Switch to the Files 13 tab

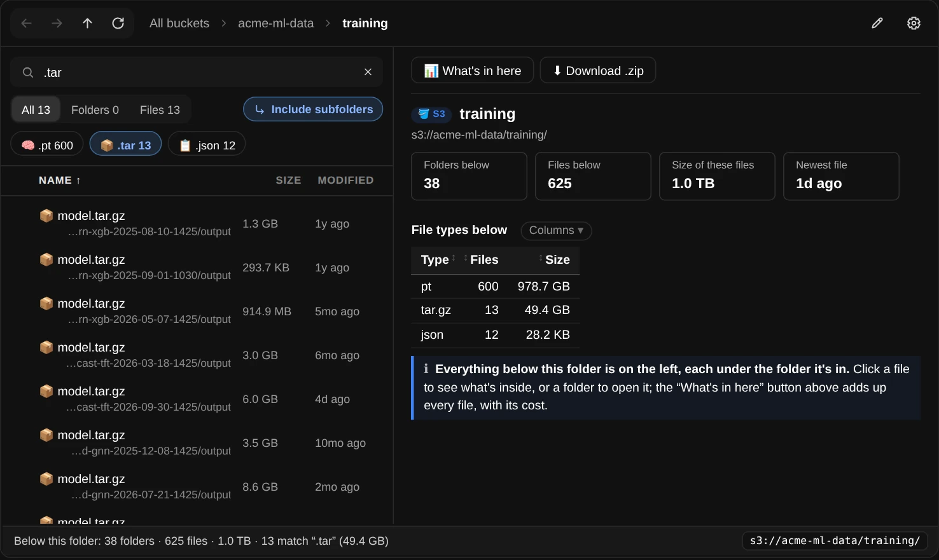point(160,110)
